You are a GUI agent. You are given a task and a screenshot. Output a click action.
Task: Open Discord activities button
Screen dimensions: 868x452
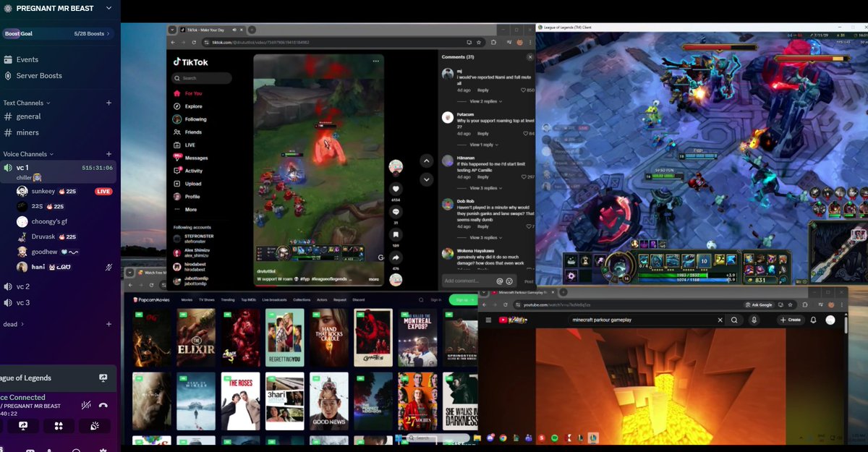[x=59, y=426]
